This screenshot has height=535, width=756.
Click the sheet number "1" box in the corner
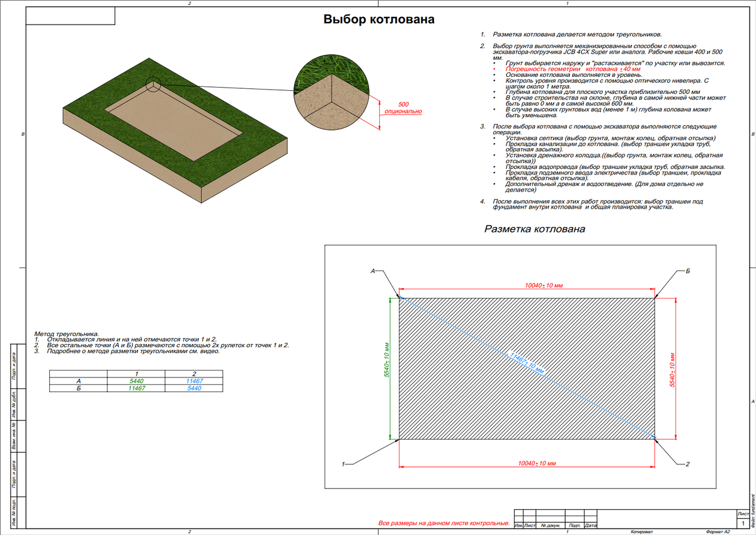[x=745, y=523]
